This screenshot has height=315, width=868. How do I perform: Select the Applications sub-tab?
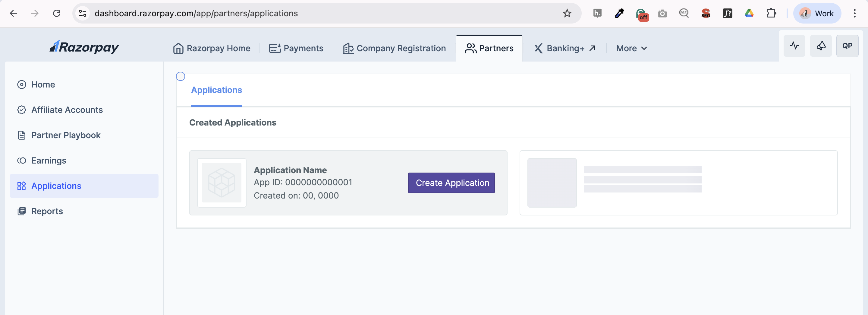tap(216, 90)
